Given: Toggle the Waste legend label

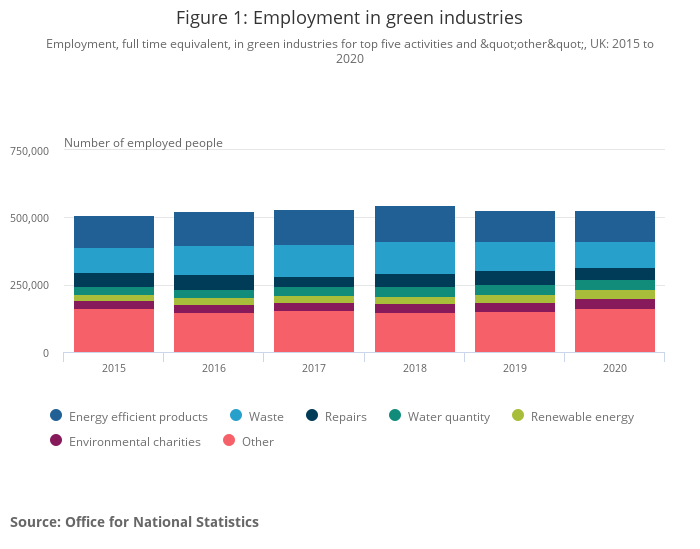Looking at the screenshot, I should tap(265, 417).
